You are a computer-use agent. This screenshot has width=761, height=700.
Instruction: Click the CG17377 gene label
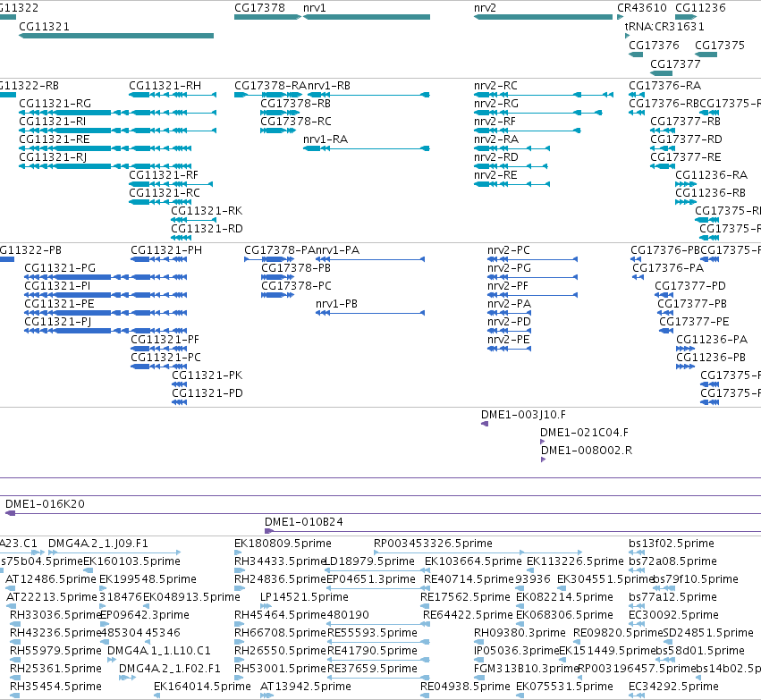pyautogui.click(x=675, y=64)
